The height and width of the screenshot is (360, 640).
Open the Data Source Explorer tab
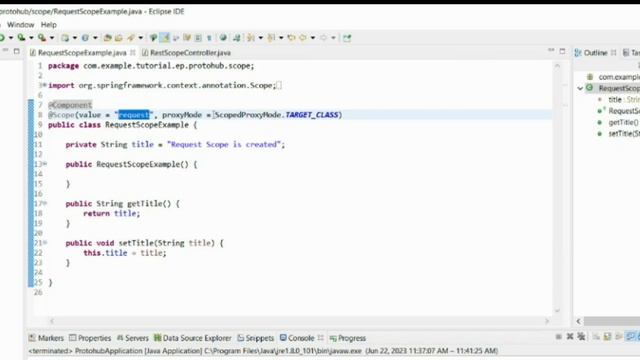click(x=193, y=338)
